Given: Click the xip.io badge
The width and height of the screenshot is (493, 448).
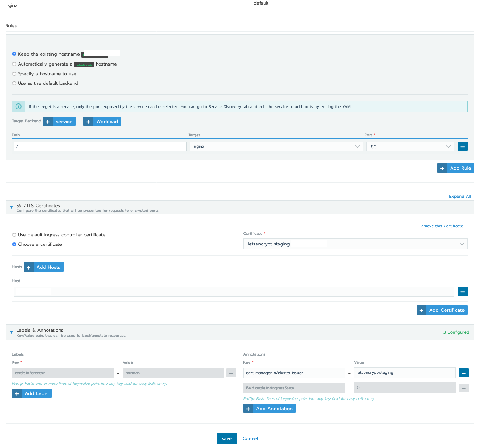Looking at the screenshot, I should pos(84,64).
